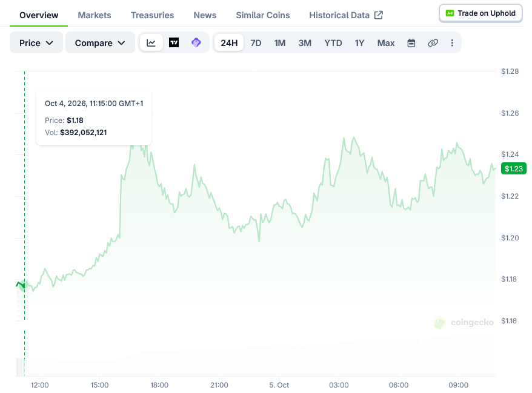Select the 7D time range

pyautogui.click(x=256, y=43)
